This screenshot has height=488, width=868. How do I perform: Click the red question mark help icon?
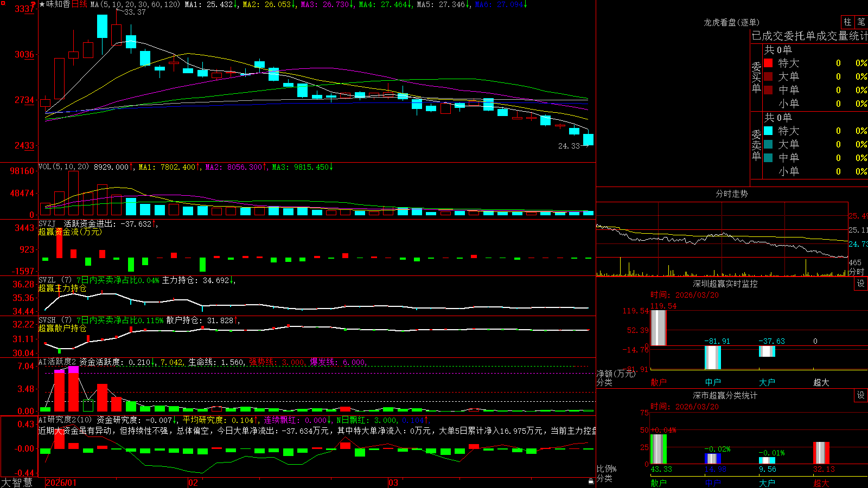click(x=34, y=4)
